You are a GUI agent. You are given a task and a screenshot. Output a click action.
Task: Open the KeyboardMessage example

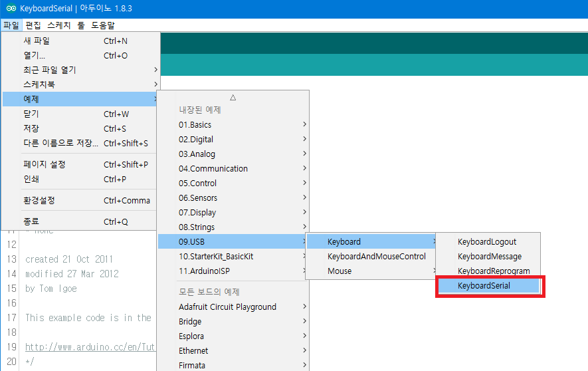488,256
